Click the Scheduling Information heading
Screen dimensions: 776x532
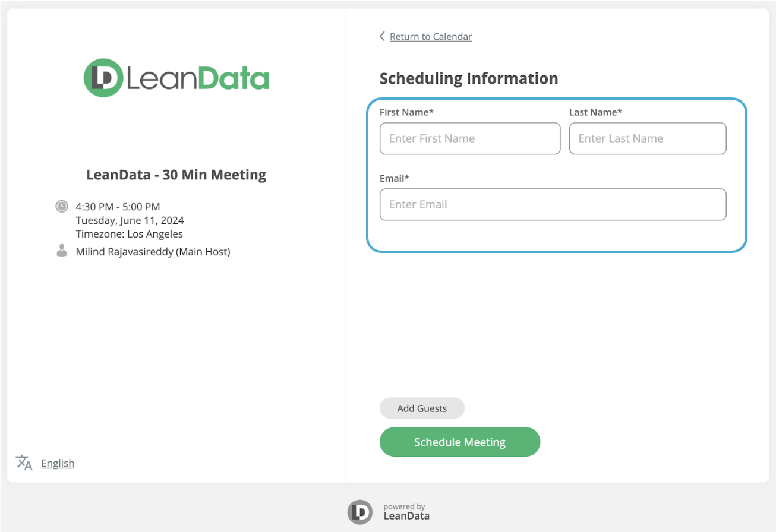pos(469,78)
